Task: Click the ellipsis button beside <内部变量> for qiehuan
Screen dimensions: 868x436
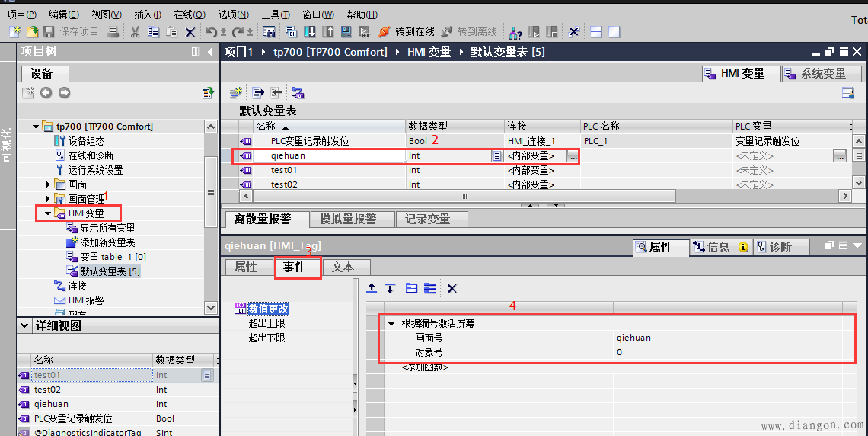Action: [573, 157]
